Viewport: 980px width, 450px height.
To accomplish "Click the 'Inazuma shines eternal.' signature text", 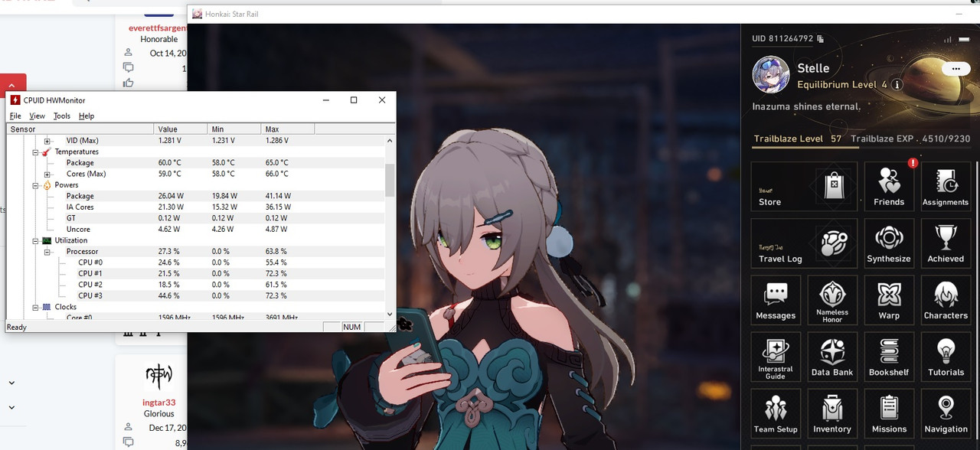I will point(806,107).
